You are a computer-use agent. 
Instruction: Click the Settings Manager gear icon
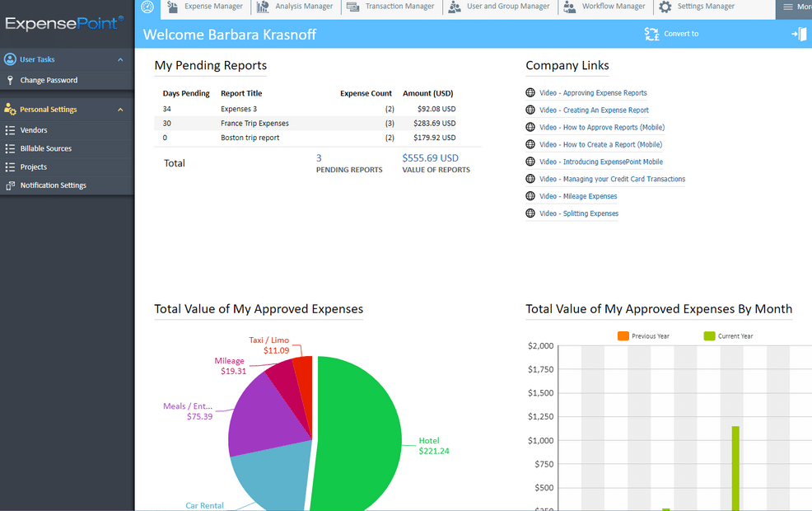tap(665, 7)
